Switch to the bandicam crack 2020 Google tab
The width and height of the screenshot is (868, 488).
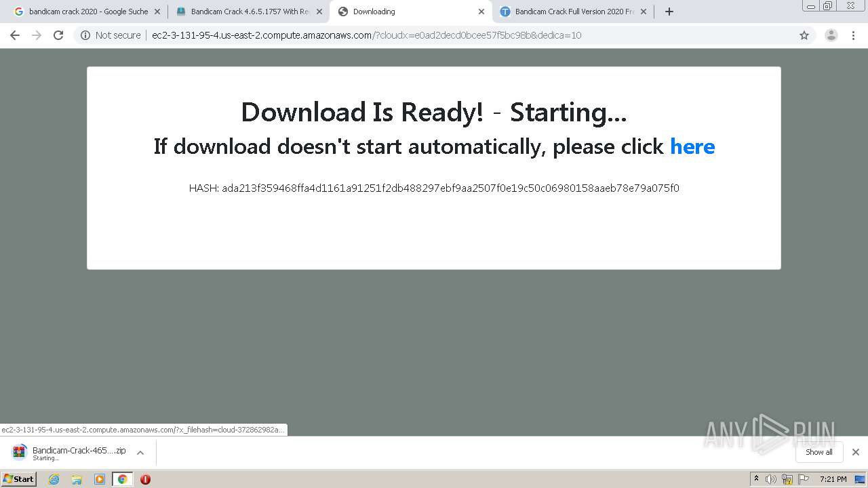(x=88, y=12)
